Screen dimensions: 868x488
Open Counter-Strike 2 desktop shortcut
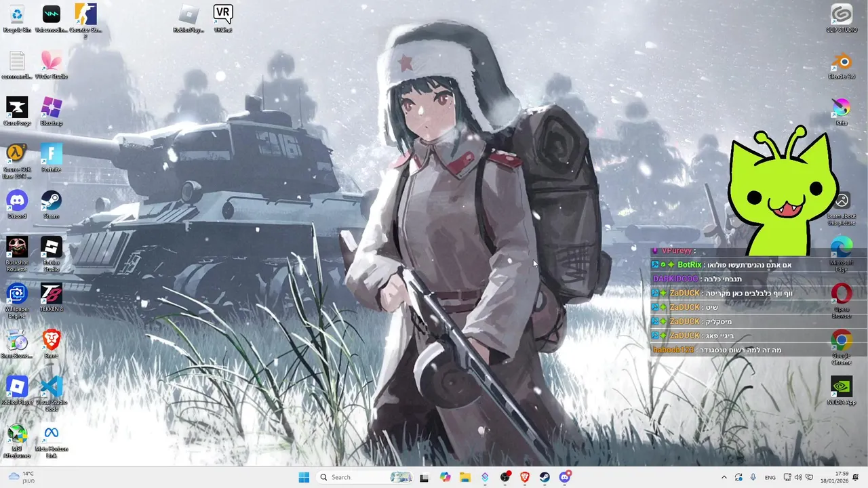pyautogui.click(x=85, y=20)
